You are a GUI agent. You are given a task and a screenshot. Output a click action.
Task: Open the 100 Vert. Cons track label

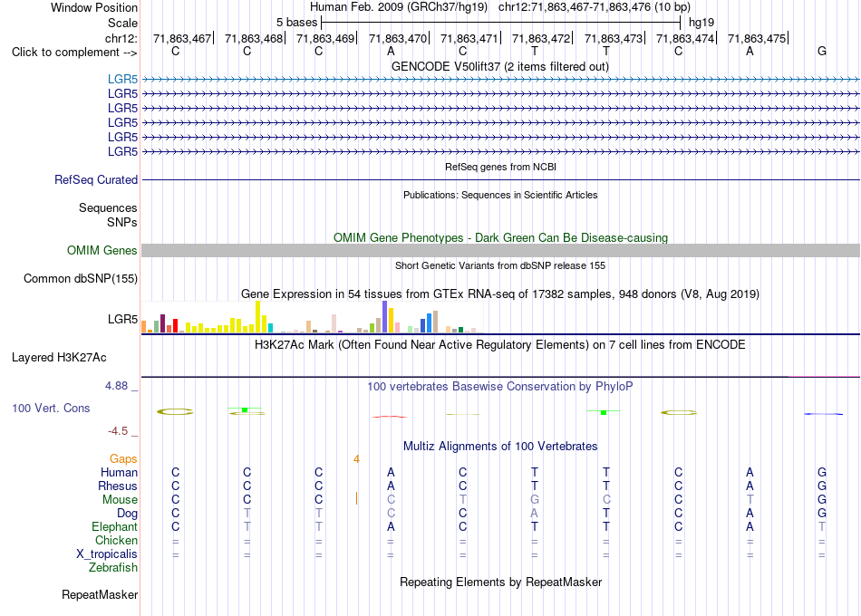pos(51,408)
